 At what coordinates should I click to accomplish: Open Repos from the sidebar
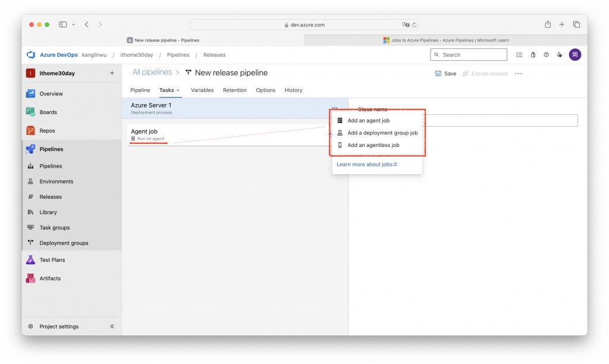pyautogui.click(x=47, y=130)
